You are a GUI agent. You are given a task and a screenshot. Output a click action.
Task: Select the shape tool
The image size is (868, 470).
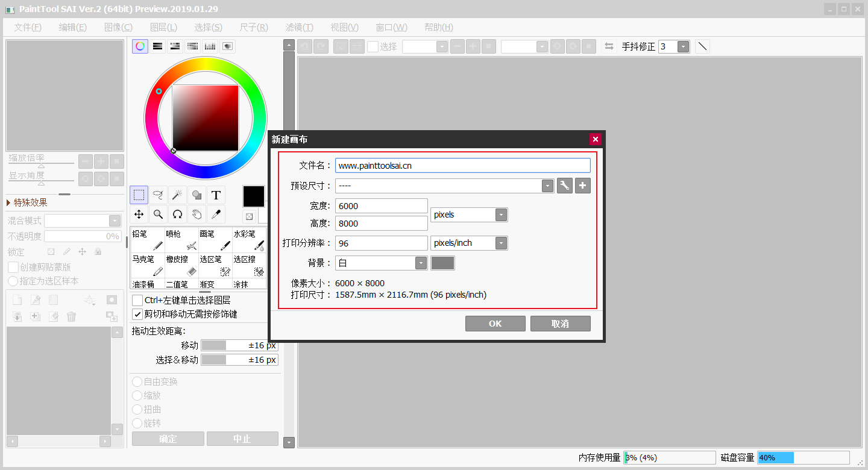tap(197, 195)
